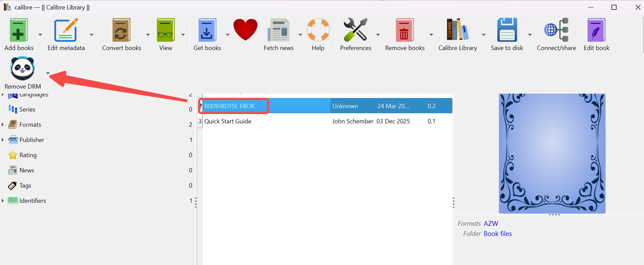644x265 pixels.
Task: Minimize the calibre window
Action: pyautogui.click(x=591, y=7)
